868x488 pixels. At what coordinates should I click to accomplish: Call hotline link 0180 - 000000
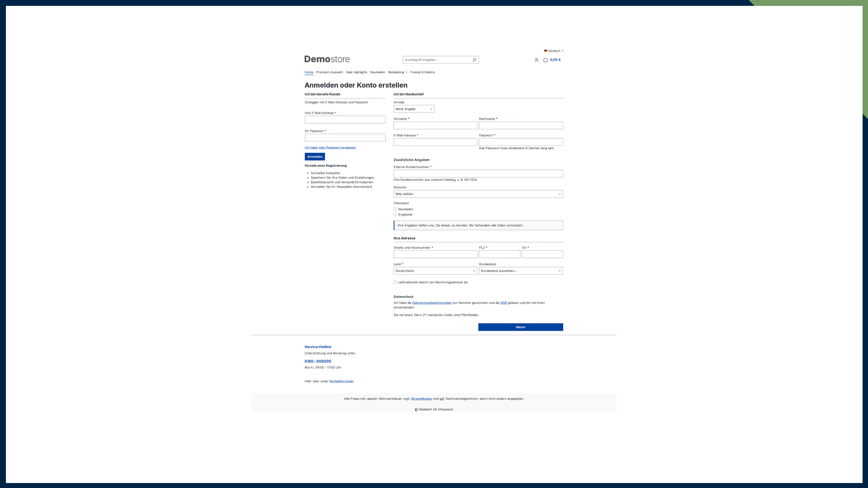pyautogui.click(x=318, y=361)
